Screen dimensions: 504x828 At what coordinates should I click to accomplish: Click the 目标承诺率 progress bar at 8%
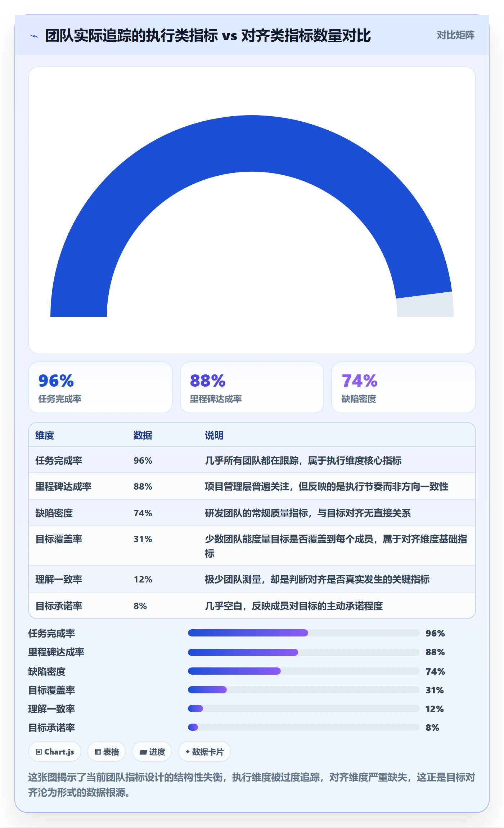point(303,727)
